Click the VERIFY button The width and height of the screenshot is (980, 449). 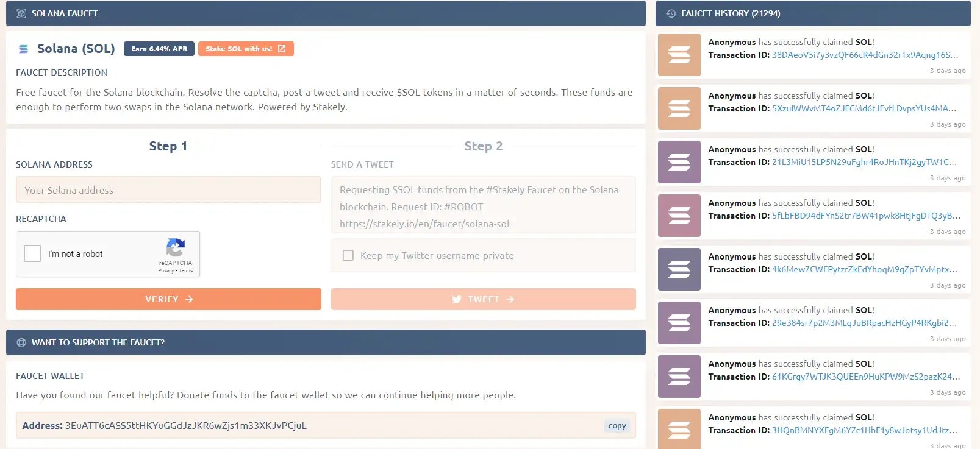[168, 299]
